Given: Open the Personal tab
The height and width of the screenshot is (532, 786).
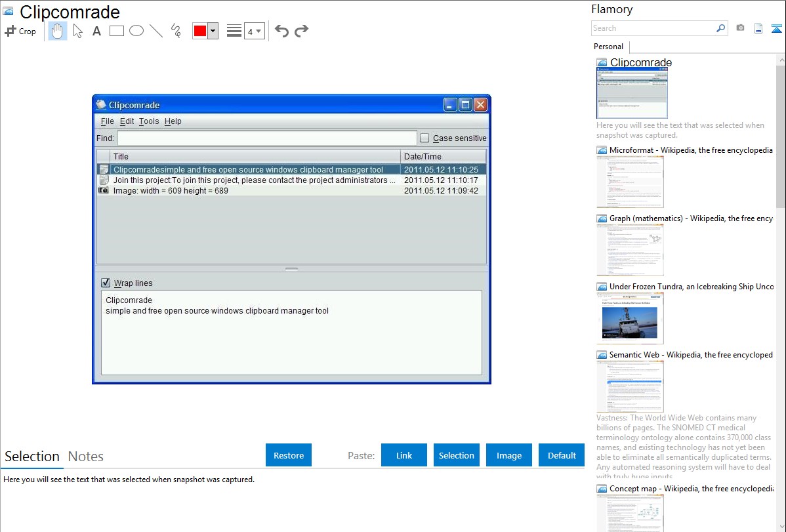Looking at the screenshot, I should point(608,47).
